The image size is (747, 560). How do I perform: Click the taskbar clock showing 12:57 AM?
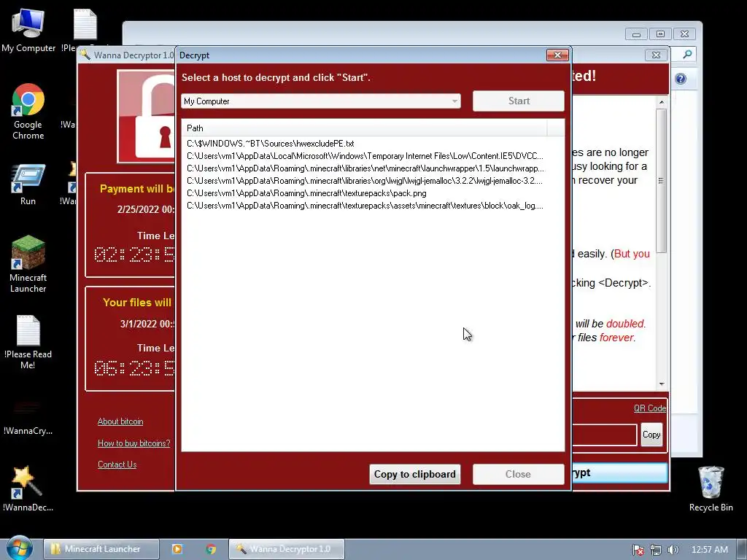(709, 550)
